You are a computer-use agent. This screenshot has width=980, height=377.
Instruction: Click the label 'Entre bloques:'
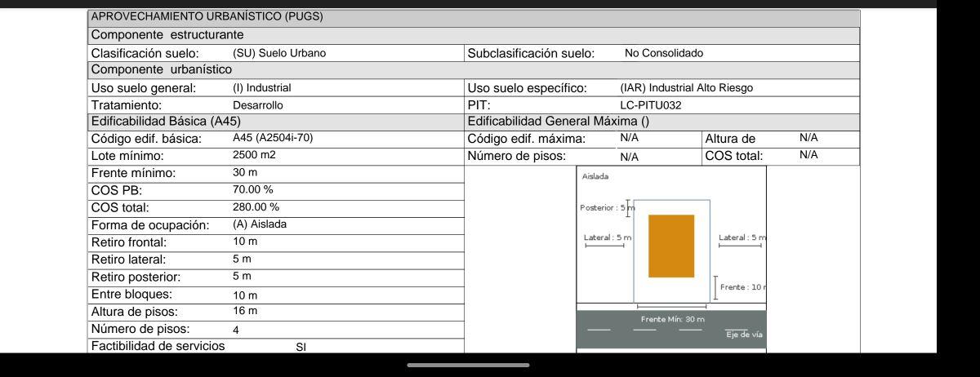[x=131, y=294]
